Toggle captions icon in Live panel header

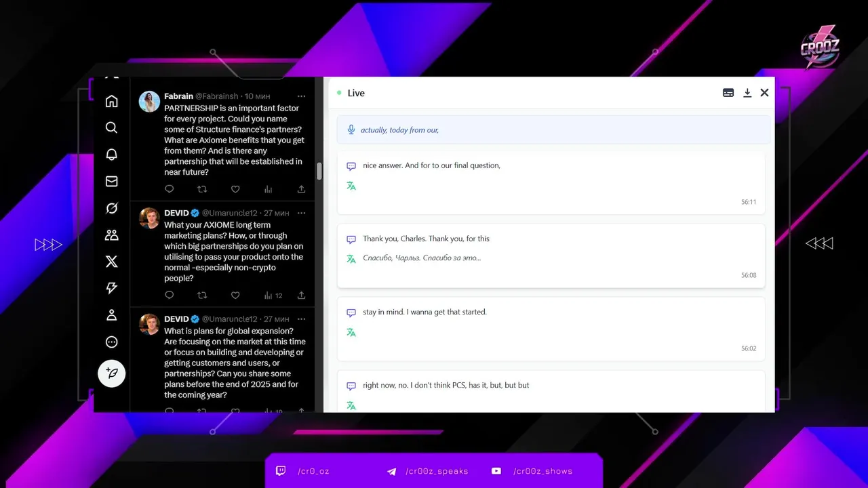pos(728,93)
